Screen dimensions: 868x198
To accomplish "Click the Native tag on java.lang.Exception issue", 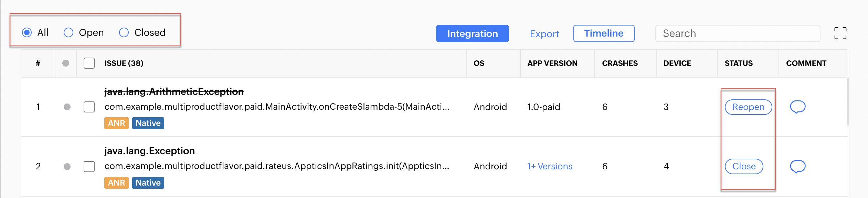I will click(x=148, y=183).
